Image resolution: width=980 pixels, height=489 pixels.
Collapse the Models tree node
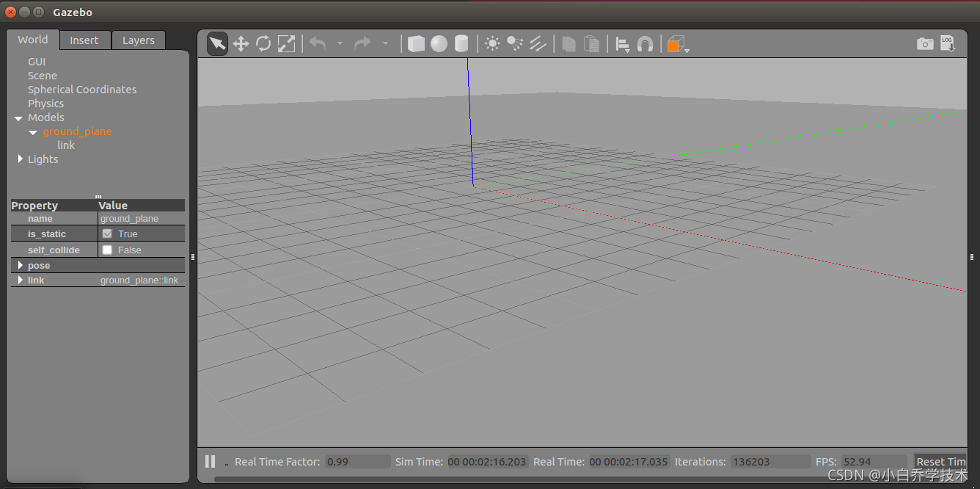tap(18, 118)
